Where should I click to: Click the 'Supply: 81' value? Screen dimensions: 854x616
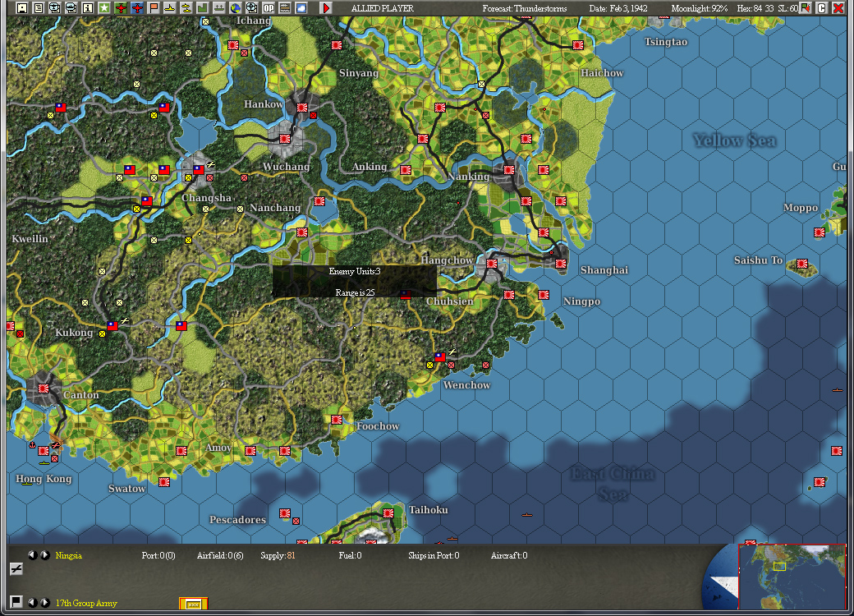pyautogui.click(x=278, y=555)
